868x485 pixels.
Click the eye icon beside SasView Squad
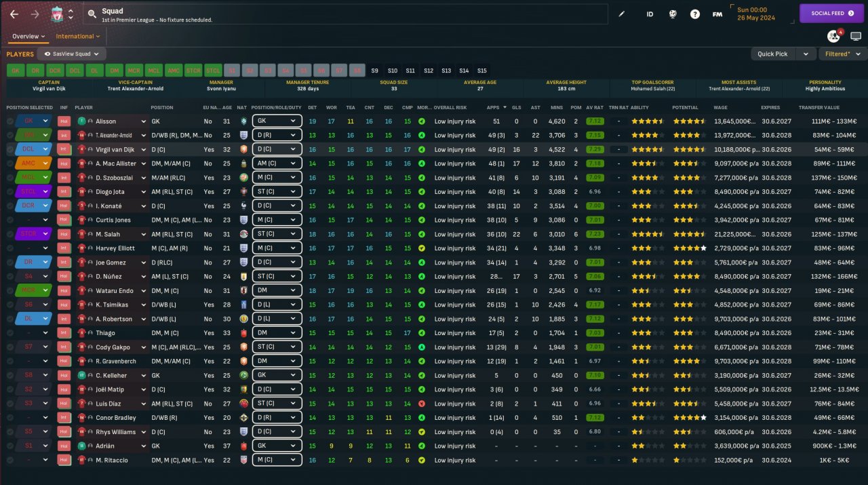coord(47,54)
